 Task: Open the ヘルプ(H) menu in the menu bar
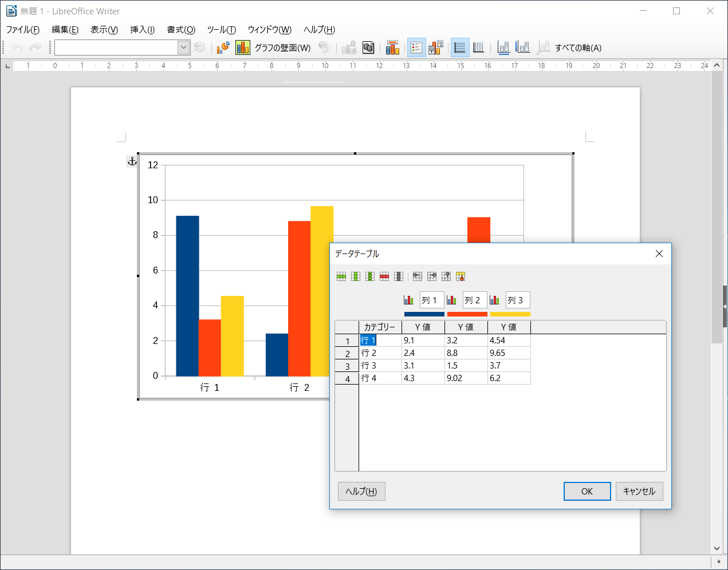[319, 30]
